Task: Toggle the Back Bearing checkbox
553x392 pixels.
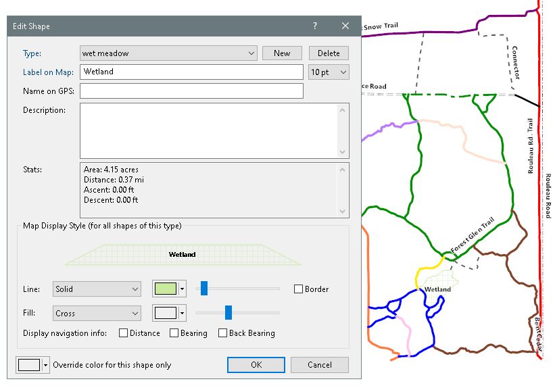Action: (222, 333)
